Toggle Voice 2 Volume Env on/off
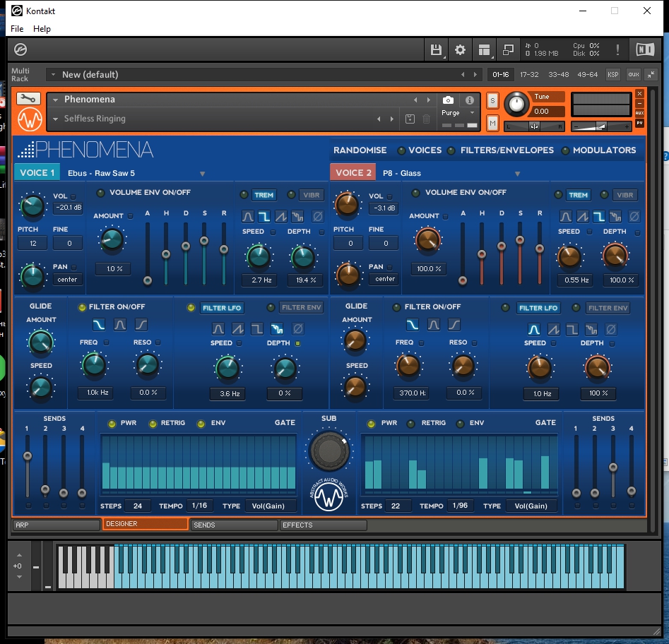This screenshot has height=644, width=669. [x=415, y=193]
